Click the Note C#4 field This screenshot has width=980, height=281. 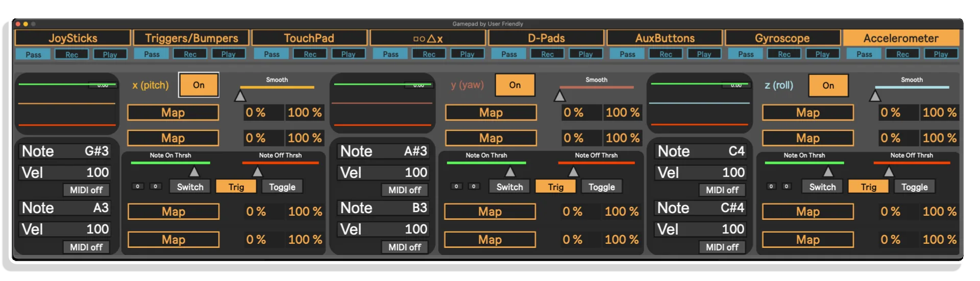click(x=701, y=208)
